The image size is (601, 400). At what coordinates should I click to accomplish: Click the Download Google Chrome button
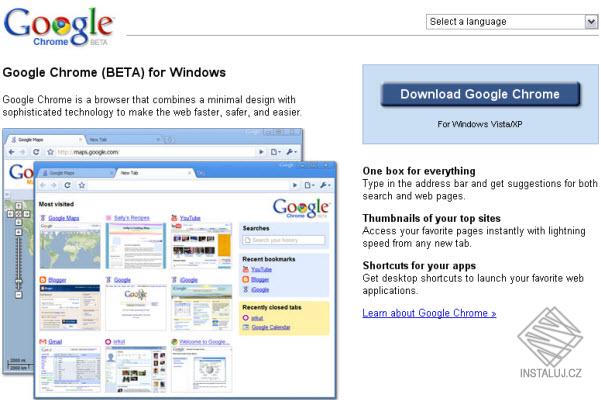coord(480,94)
